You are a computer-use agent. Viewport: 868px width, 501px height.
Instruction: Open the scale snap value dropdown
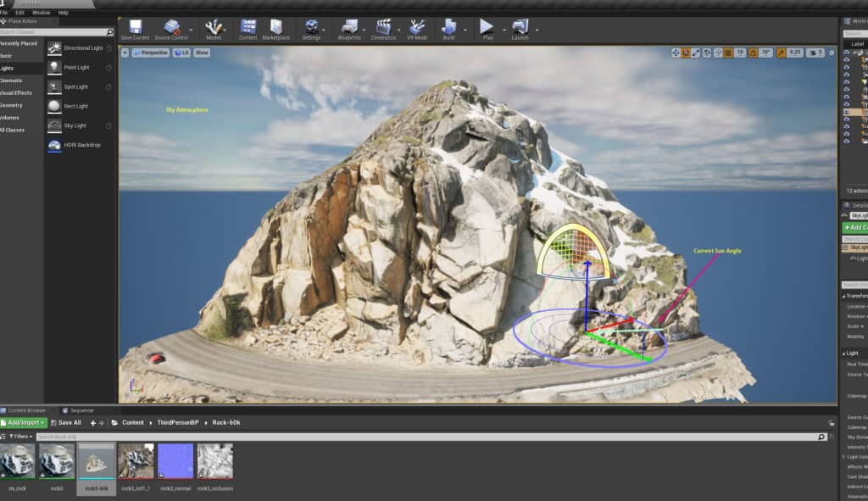pyautogui.click(x=795, y=53)
